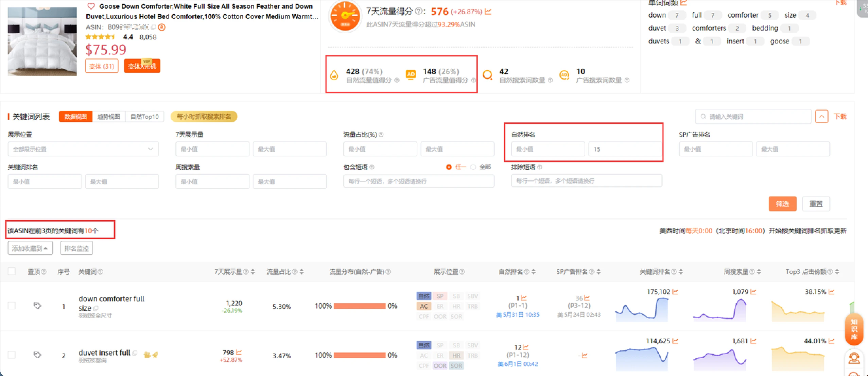The height and width of the screenshot is (376, 868).
Task: Open natural rank trend icon for rank 12
Action: click(526, 347)
